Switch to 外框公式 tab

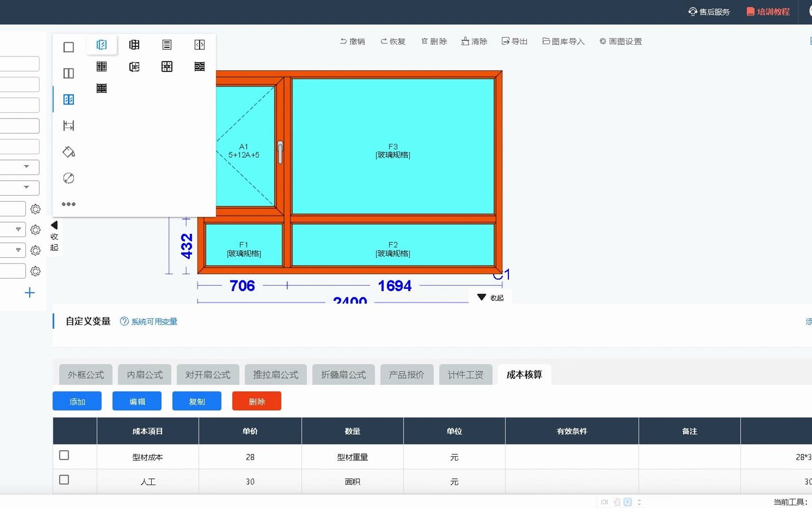coord(86,375)
